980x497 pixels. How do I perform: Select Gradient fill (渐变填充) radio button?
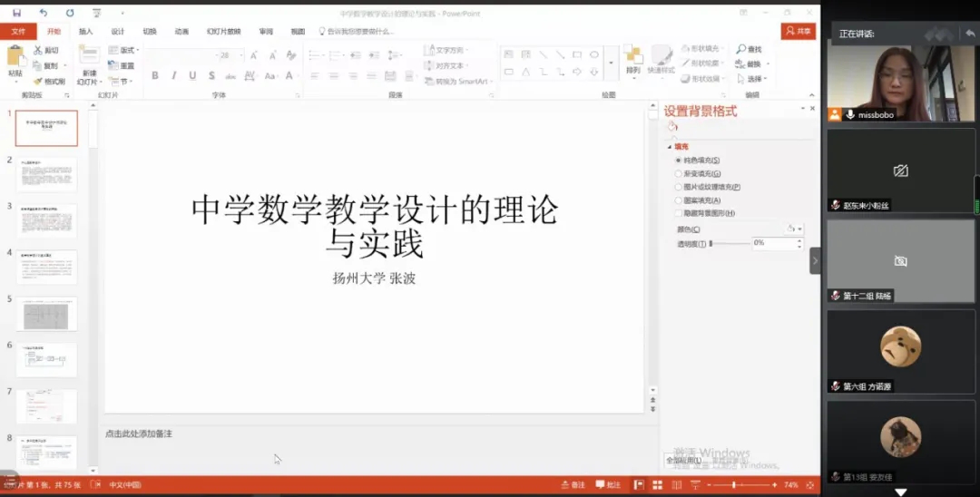(678, 173)
